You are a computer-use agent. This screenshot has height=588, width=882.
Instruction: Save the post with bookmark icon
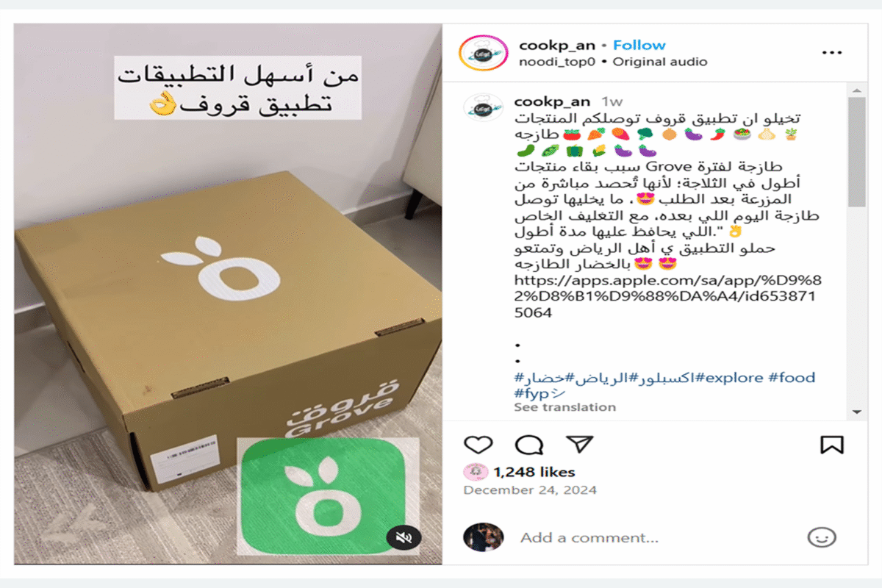coord(831,445)
